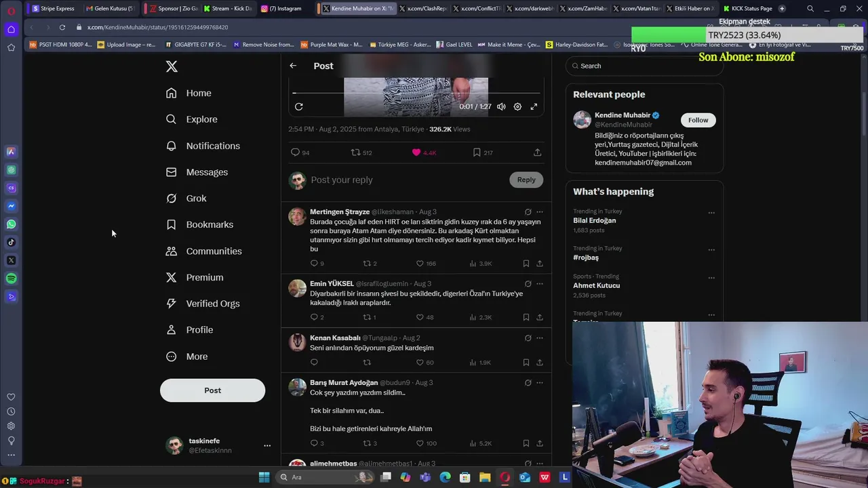Open Verified Orgs page
Screen dimensions: 868x488
pos(203,304)
